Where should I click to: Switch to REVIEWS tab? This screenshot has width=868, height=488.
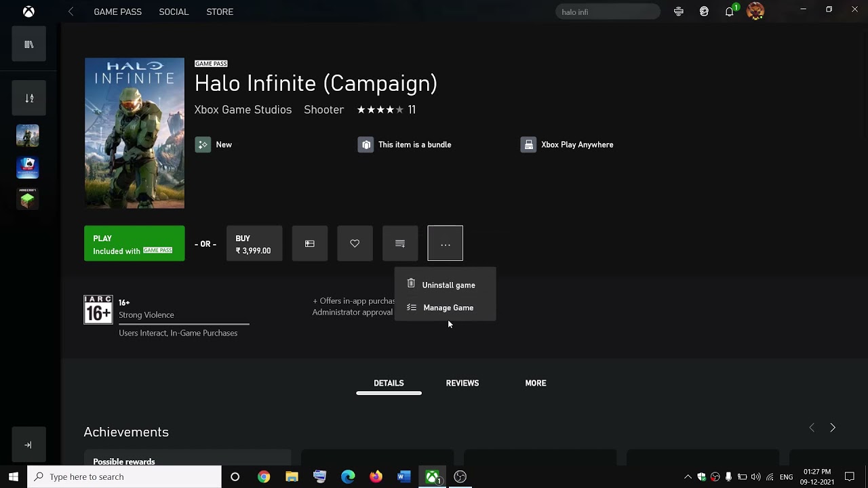[462, 383]
